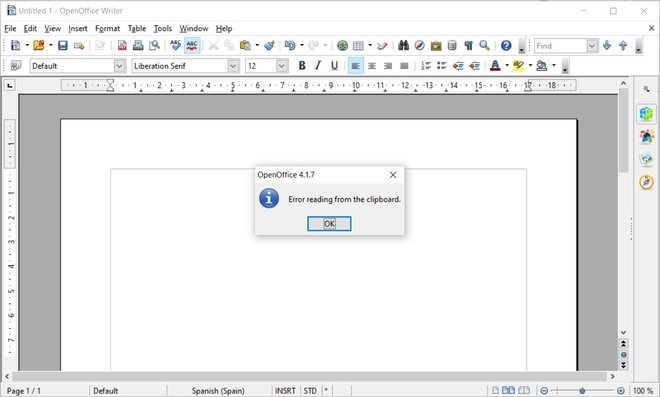Expand the Open folder icon dropdown arrow
Screen dimensions: 660x397
51,45
